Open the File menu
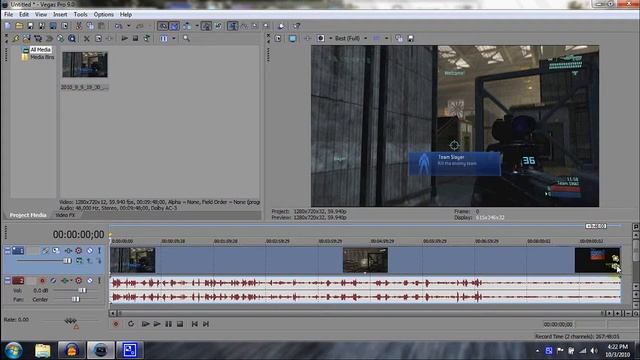Screen dimensions: 640x360 pyautogui.click(x=8, y=14)
